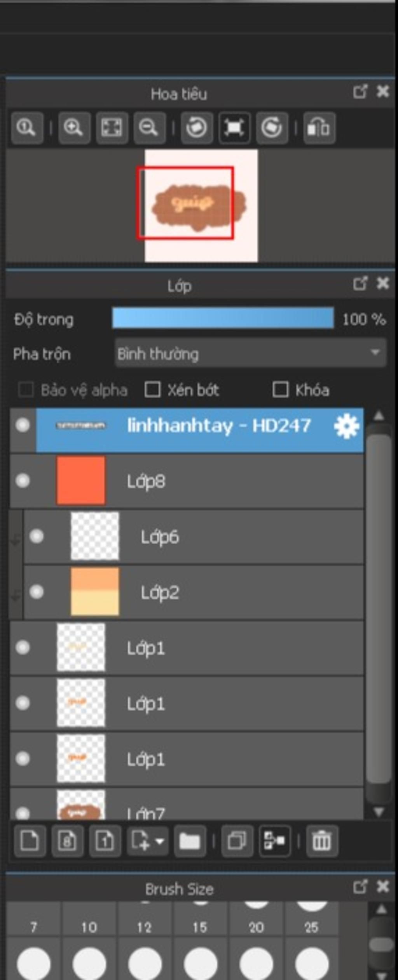Viewport: 398px width, 980px height.
Task: Add a new layer folder
Action: click(x=190, y=841)
